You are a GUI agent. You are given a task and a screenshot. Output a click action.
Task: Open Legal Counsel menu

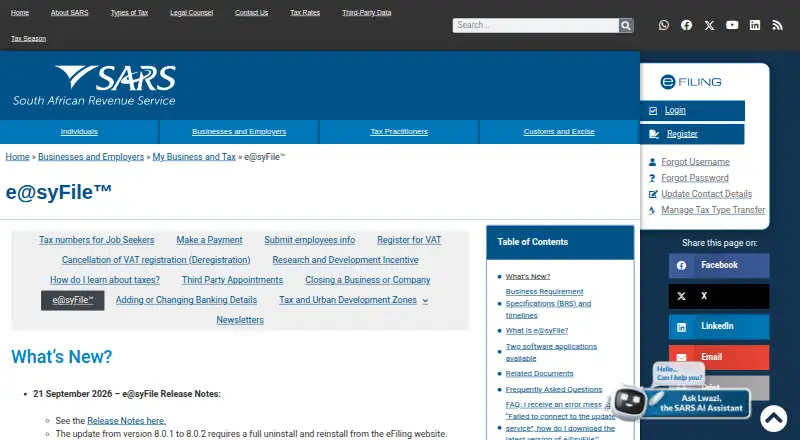191,13
